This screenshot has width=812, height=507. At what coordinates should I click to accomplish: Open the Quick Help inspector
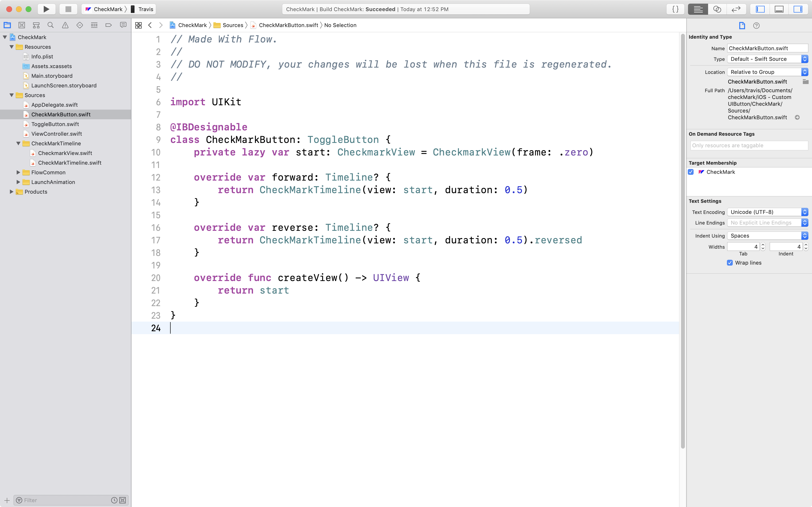756,26
